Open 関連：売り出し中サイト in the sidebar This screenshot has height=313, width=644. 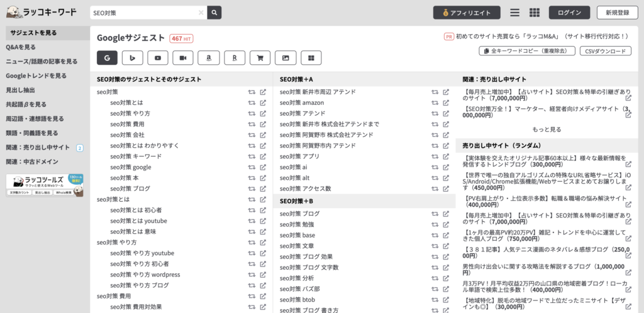pyautogui.click(x=38, y=147)
